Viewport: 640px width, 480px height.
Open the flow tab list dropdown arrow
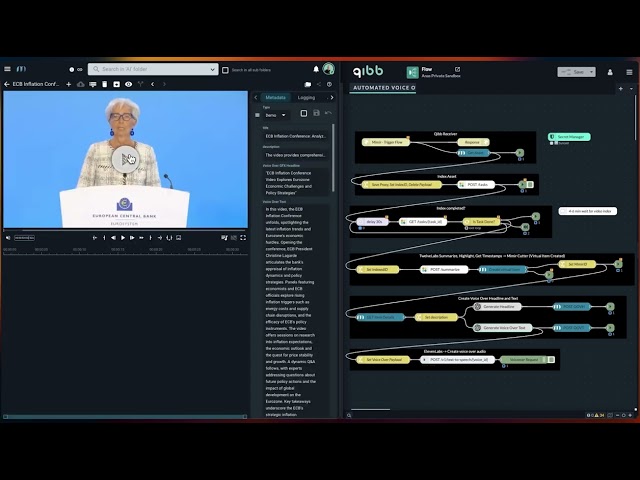click(x=631, y=89)
